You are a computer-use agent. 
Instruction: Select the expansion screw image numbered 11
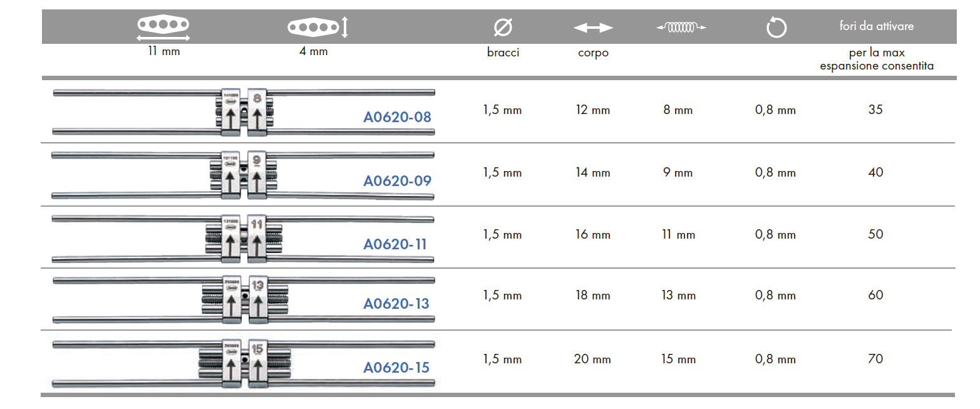(x=243, y=237)
